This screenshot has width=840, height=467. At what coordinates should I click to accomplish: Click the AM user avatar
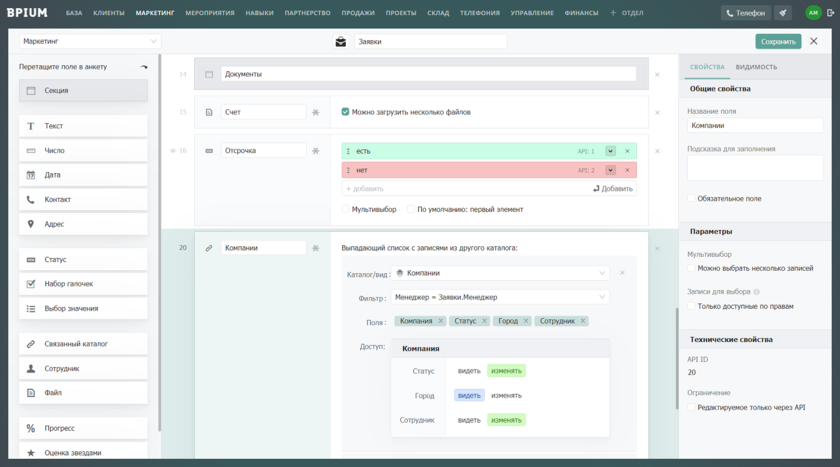click(813, 13)
